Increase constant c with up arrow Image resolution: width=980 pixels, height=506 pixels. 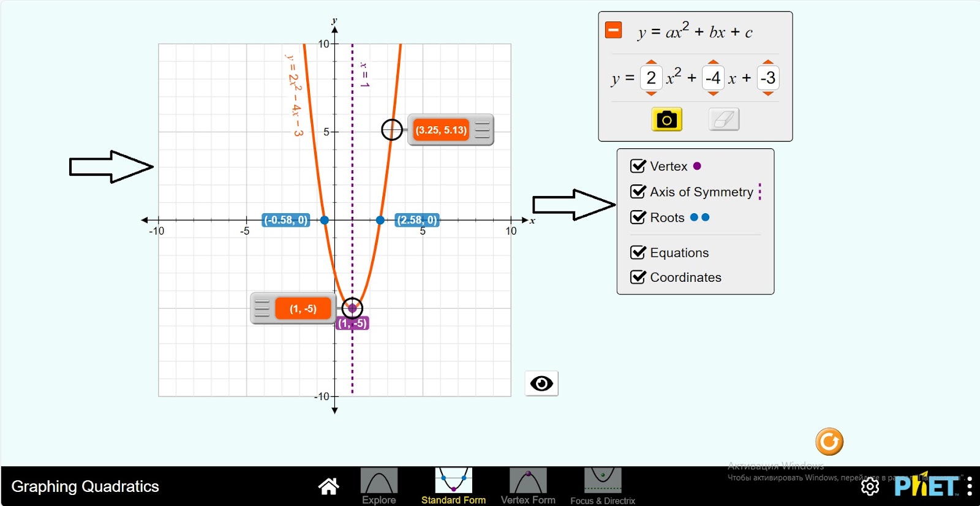tap(768, 62)
